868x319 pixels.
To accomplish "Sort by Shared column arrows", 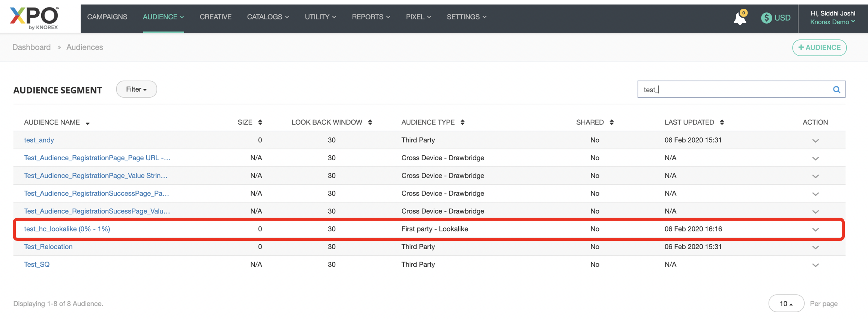I will click(611, 122).
